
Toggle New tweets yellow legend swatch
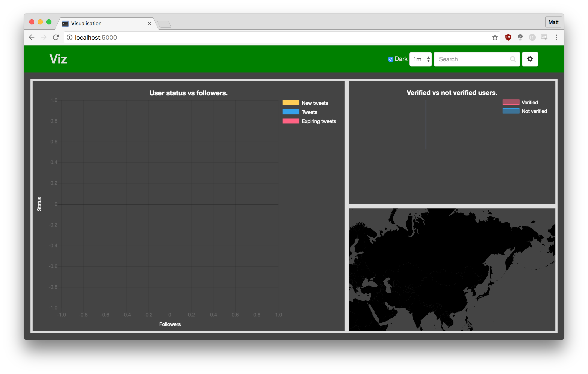291,103
